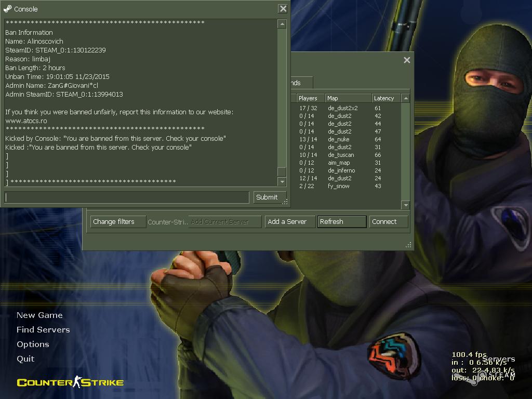This screenshot has width=532, height=399.
Task: Open Find Servers from main menu
Action: tap(43, 330)
